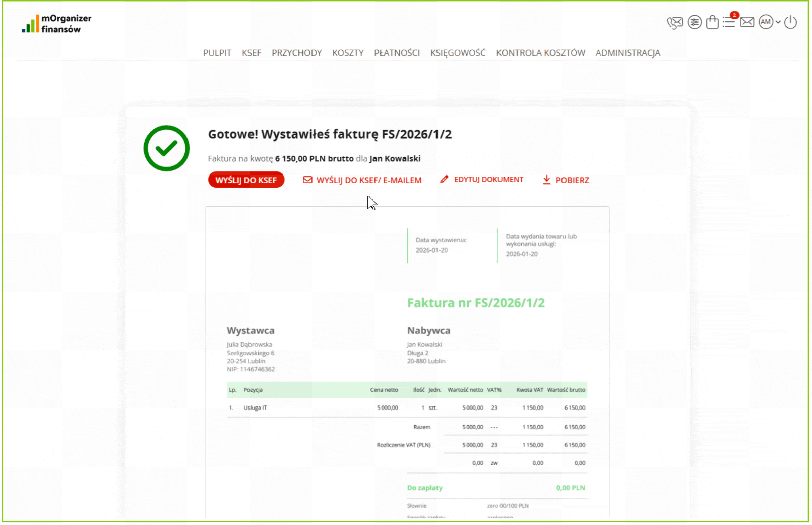This screenshot has width=812, height=525.
Task: Open the envelope messages icon
Action: coord(747,22)
